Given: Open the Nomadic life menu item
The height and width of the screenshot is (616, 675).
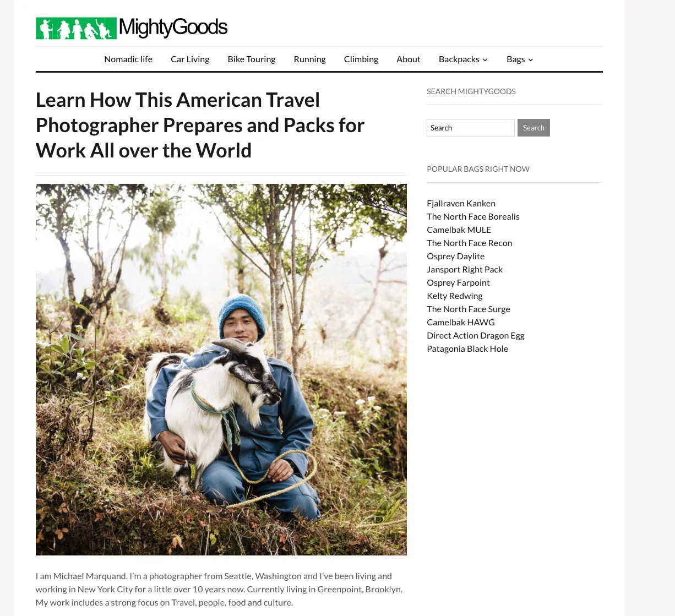Looking at the screenshot, I should click(128, 59).
